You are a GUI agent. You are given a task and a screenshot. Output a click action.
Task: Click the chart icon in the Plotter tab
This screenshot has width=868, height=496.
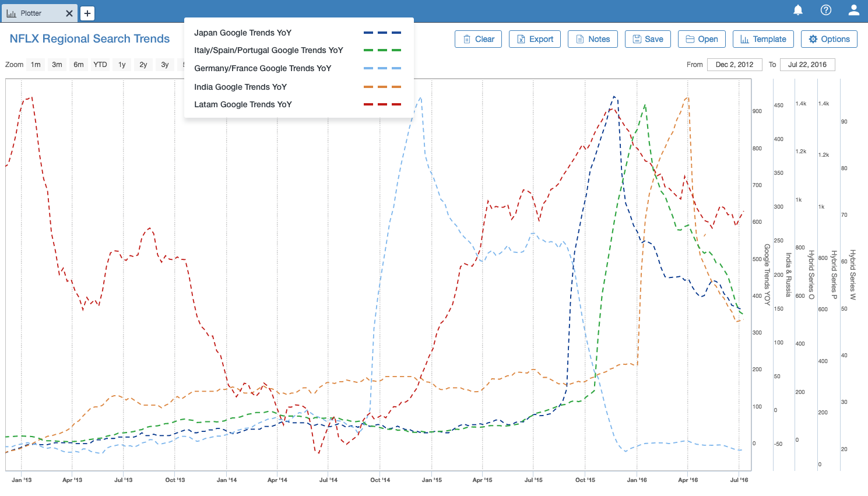click(x=12, y=13)
